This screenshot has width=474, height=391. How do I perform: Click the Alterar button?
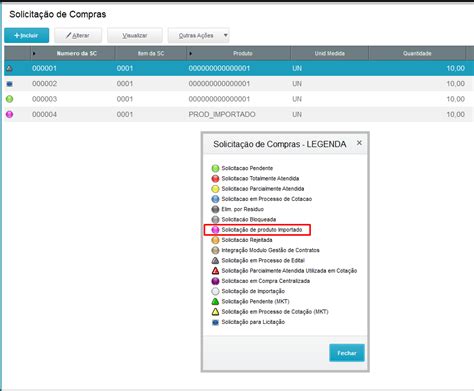click(x=78, y=35)
